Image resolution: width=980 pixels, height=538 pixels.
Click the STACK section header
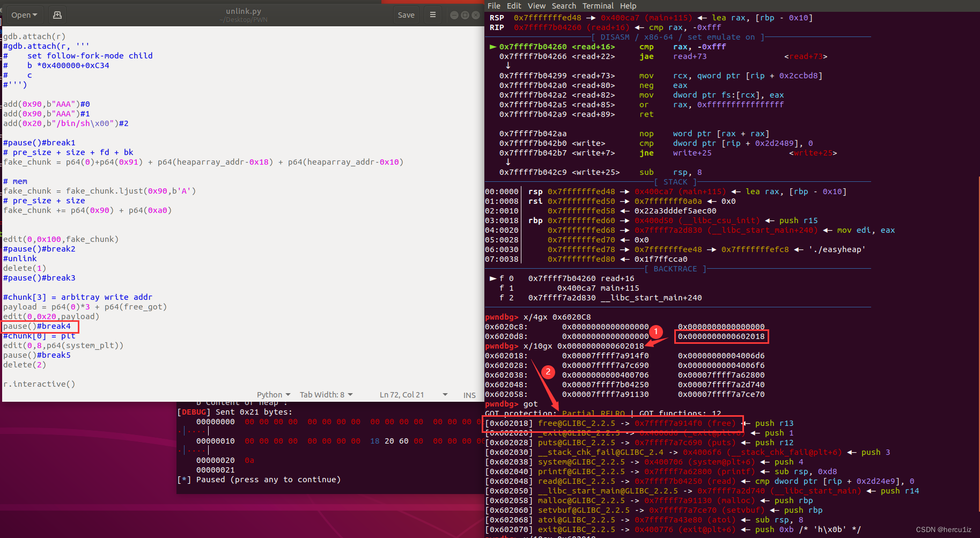point(675,182)
